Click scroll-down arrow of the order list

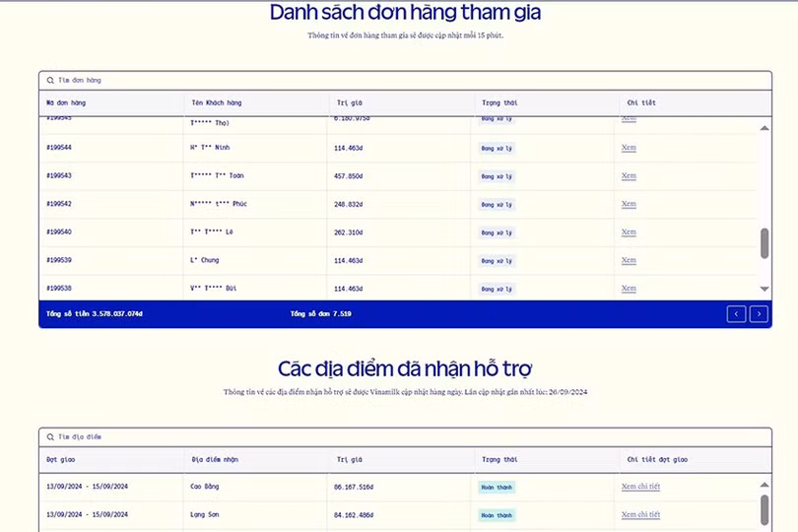point(765,289)
